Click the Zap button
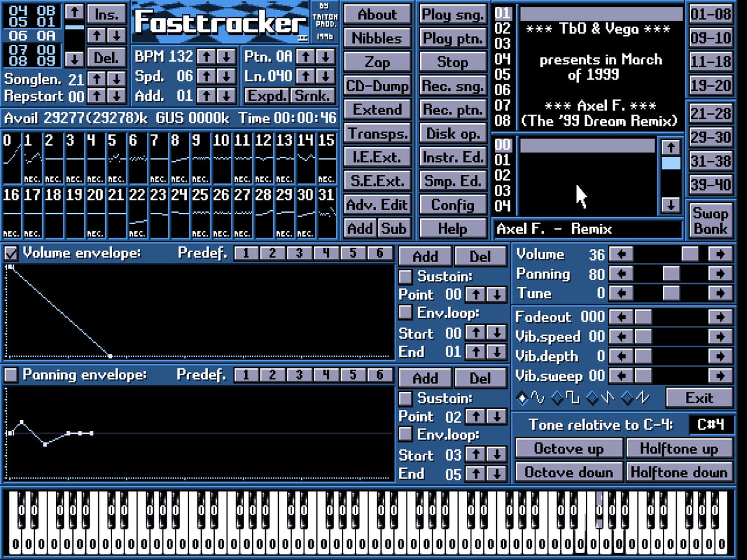The height and width of the screenshot is (560, 747). (x=377, y=62)
